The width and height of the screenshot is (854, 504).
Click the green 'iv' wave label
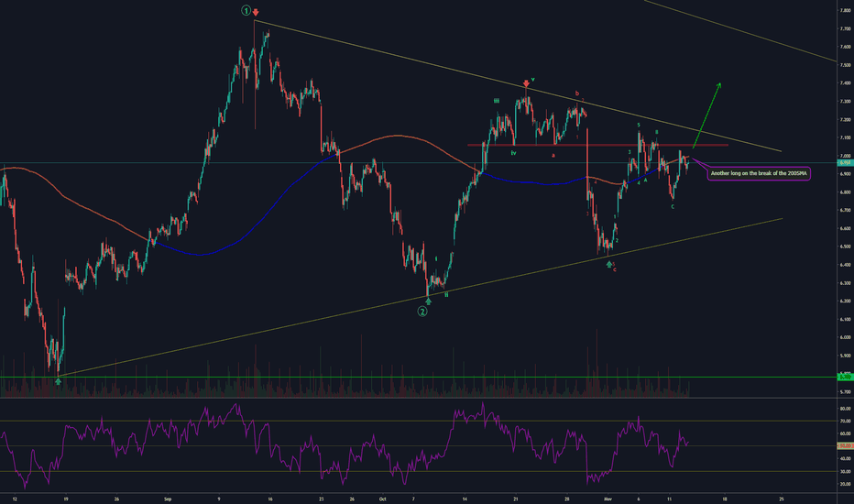(x=514, y=153)
